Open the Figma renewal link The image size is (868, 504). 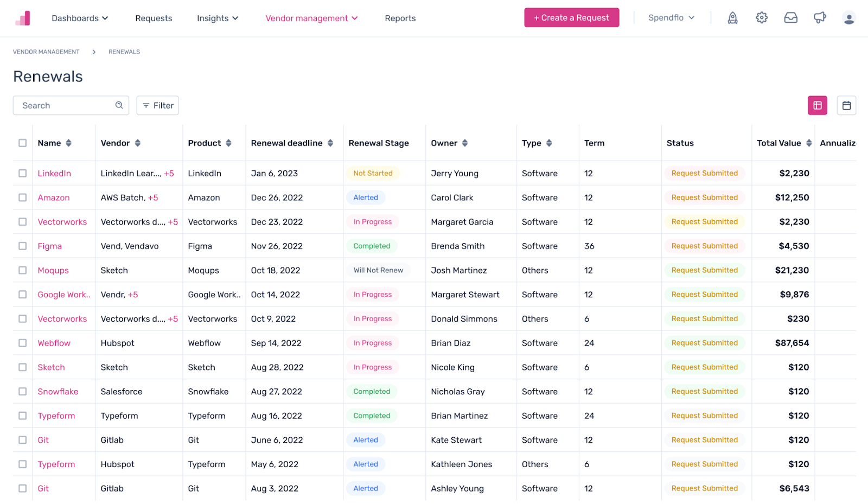pyautogui.click(x=50, y=246)
